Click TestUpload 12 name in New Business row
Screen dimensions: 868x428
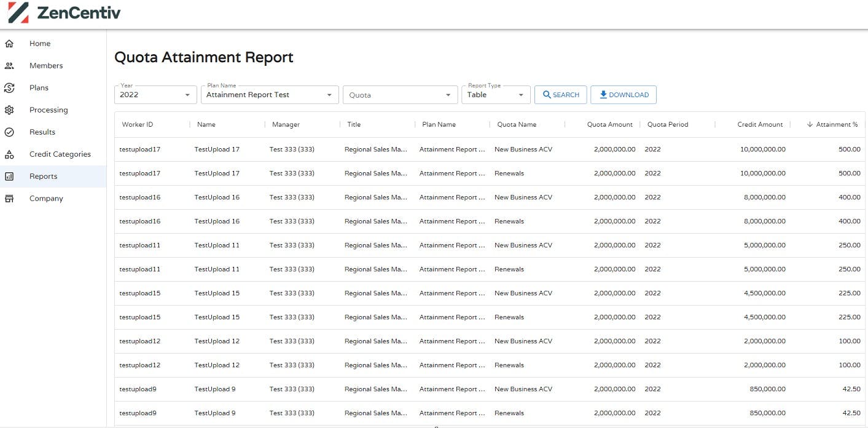[x=217, y=341]
